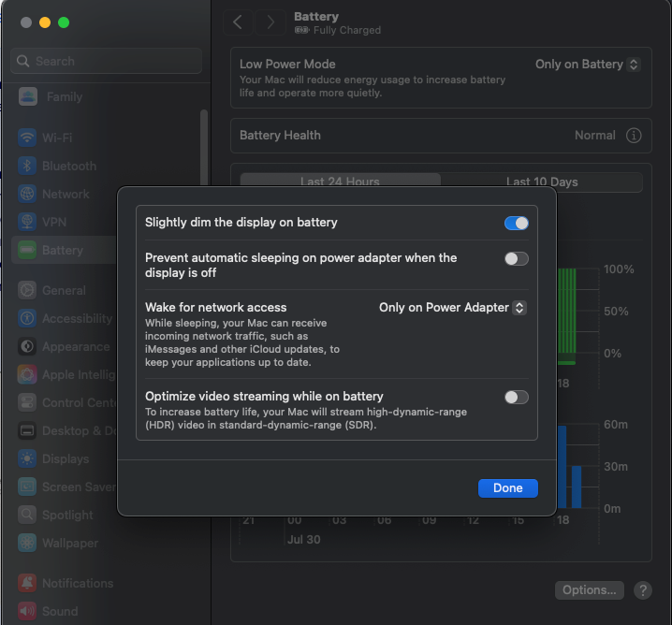Enable Optimize video streaming while on battery

(x=516, y=397)
